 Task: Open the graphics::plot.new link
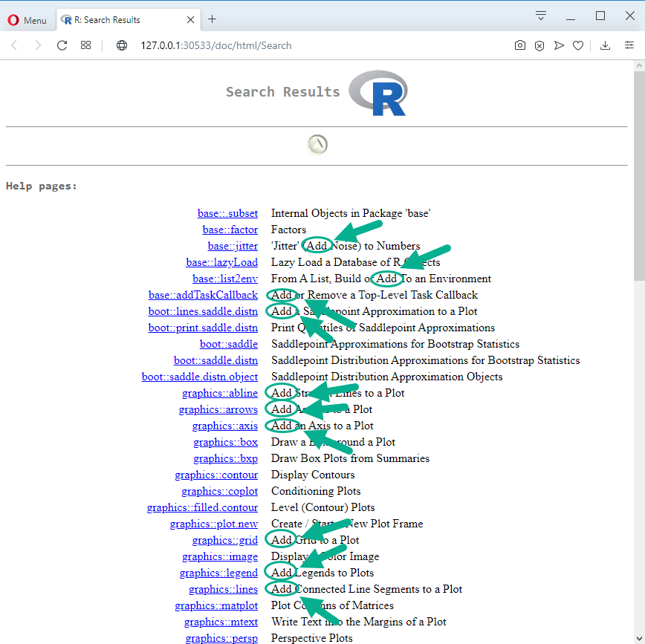pyautogui.click(x=214, y=524)
